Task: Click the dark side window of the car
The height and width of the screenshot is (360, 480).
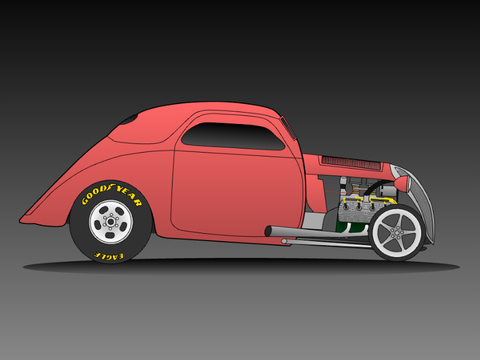Action: tap(233, 136)
